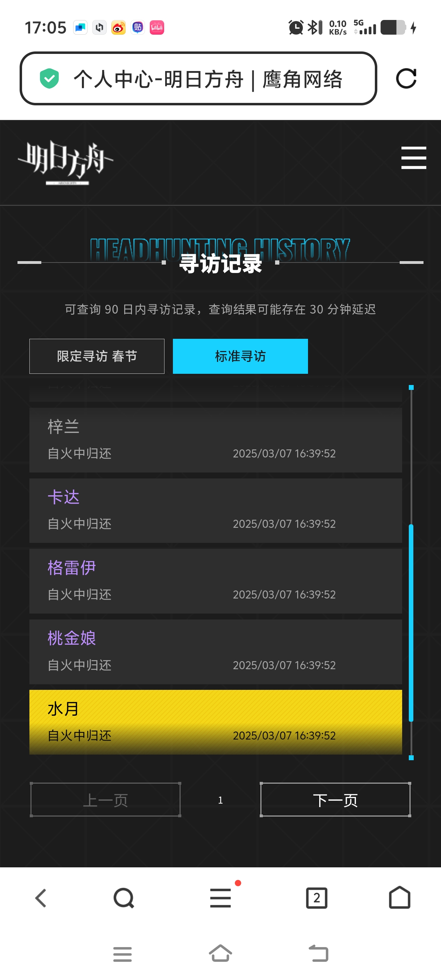The width and height of the screenshot is (441, 980).
Task: Open the hamburger menu on Arknights site
Action: 414,157
